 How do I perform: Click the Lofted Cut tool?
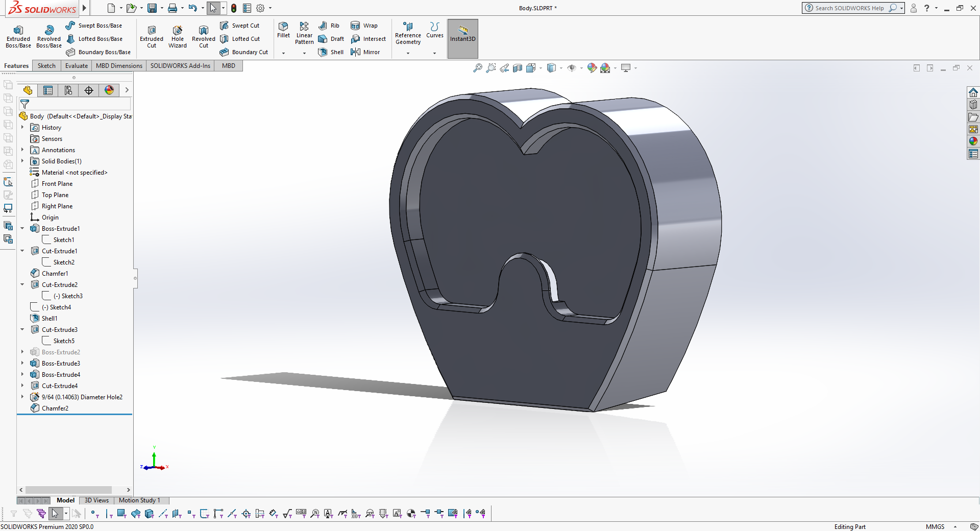[x=240, y=39]
